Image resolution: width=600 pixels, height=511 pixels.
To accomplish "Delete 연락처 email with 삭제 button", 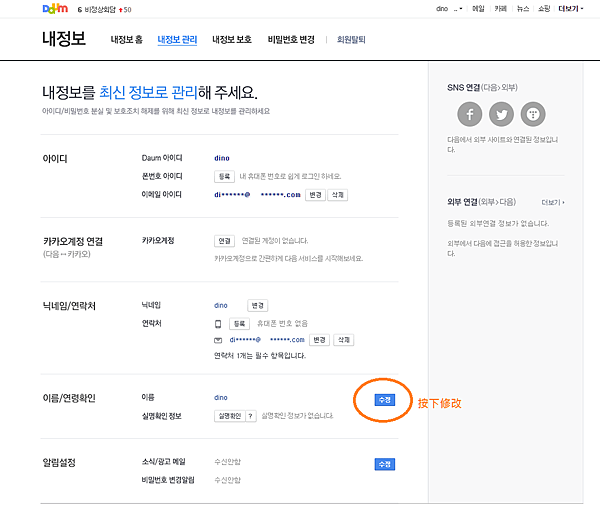I will coord(344,340).
